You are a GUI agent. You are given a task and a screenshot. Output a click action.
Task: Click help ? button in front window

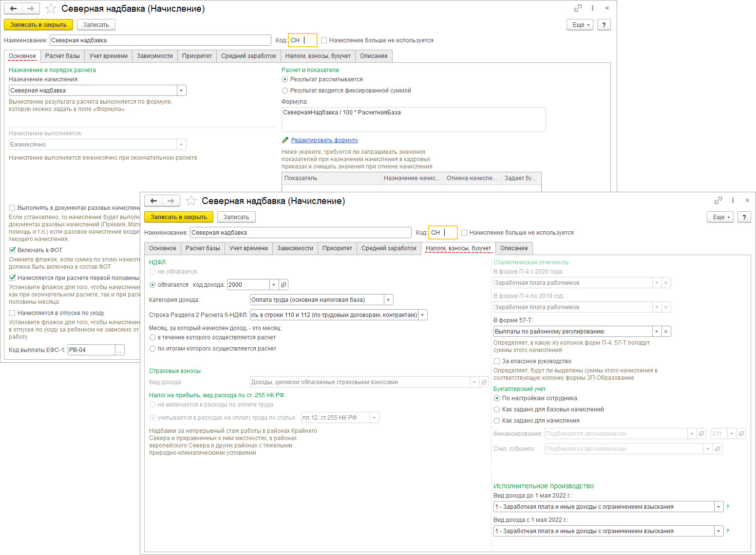tap(744, 217)
